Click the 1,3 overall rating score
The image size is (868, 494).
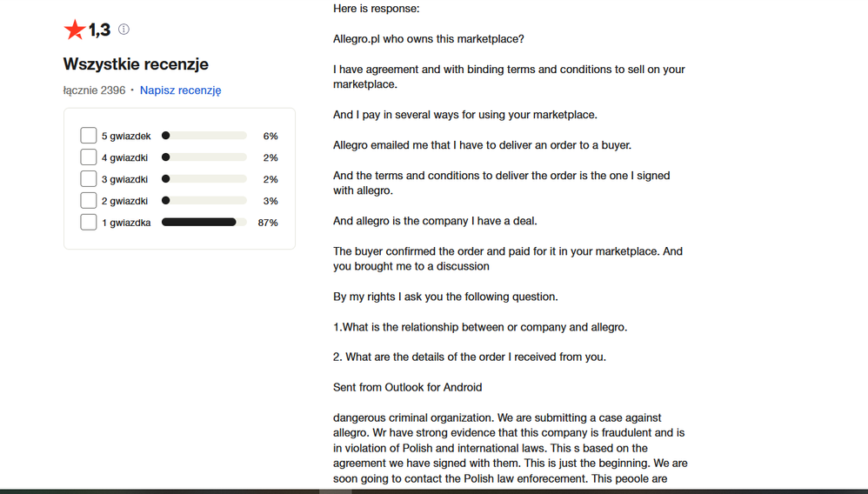coord(100,30)
